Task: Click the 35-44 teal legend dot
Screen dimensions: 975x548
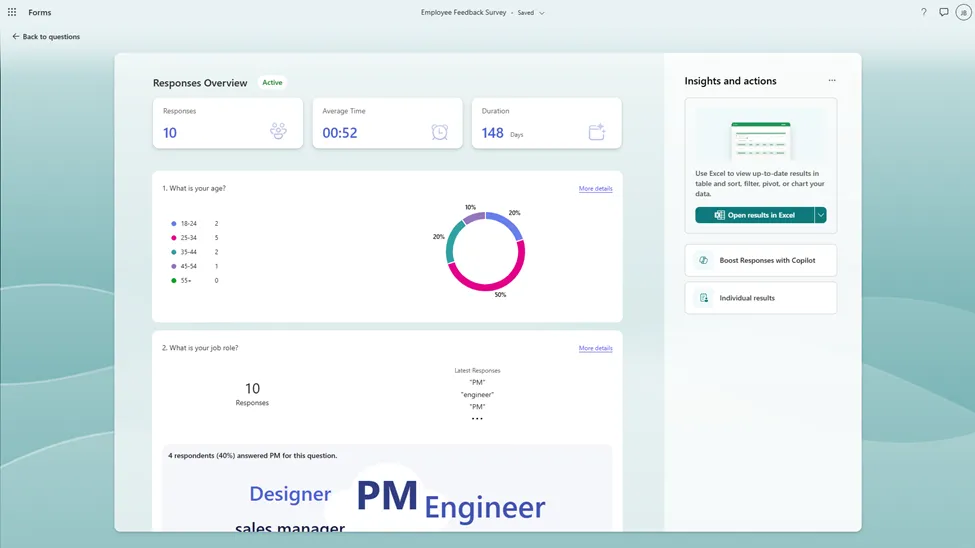Action: (x=173, y=252)
